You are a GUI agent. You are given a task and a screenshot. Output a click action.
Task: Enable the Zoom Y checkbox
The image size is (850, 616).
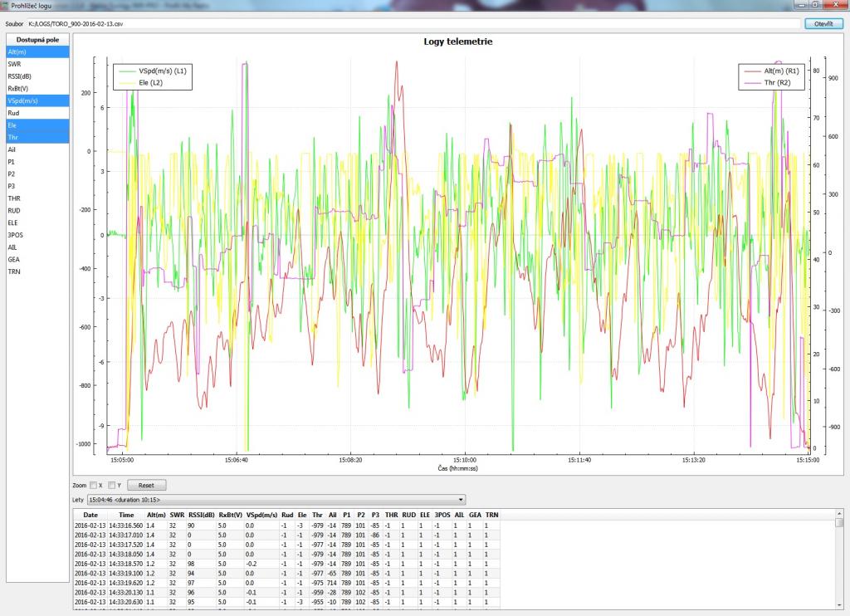pyautogui.click(x=112, y=485)
